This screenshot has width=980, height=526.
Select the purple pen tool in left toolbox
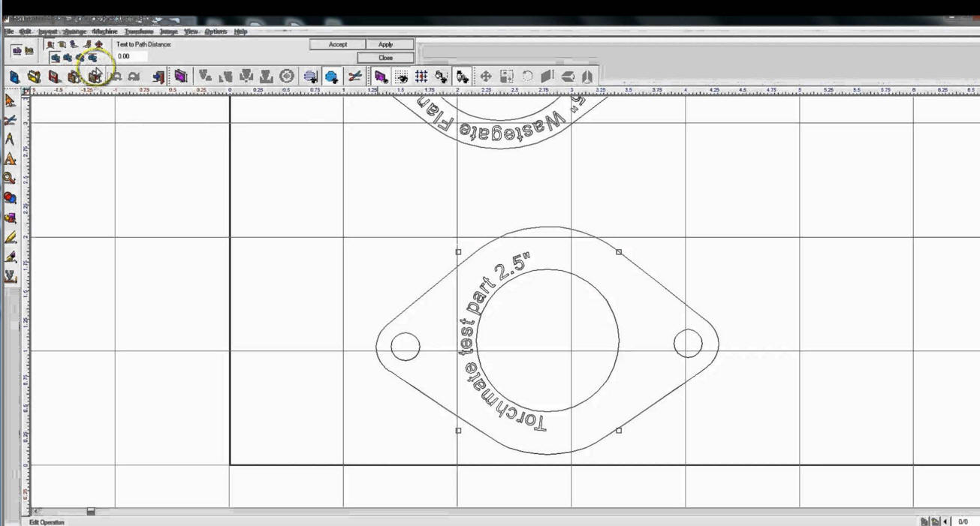10,257
